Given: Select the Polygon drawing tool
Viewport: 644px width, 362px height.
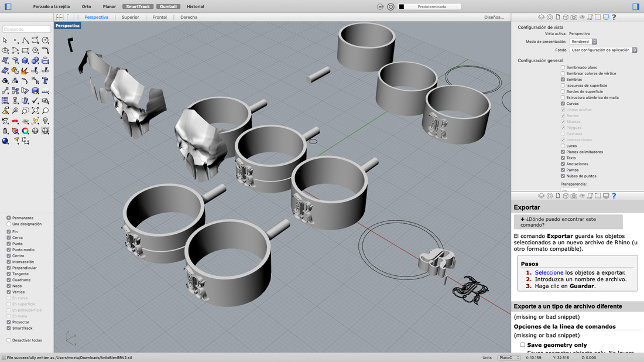Looking at the screenshot, I should pyautogui.click(x=35, y=50).
